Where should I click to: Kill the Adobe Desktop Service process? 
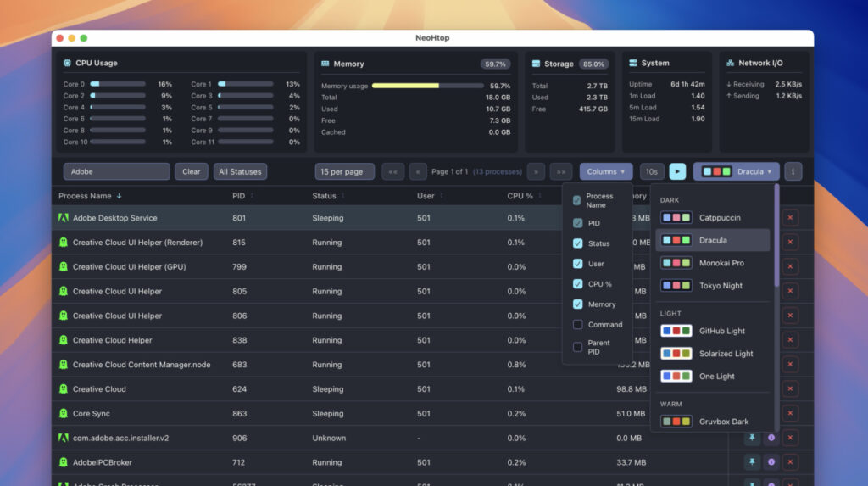pyautogui.click(x=790, y=218)
